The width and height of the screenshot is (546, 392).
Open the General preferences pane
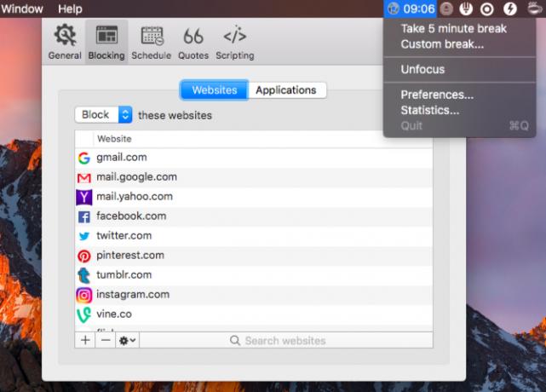65,42
